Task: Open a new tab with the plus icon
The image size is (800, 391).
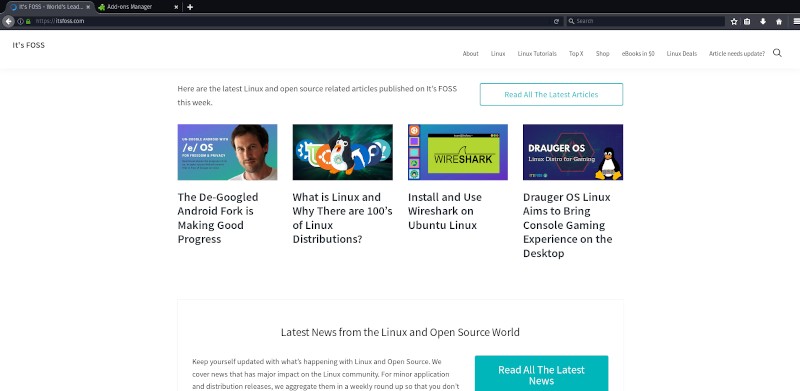Action: point(190,7)
